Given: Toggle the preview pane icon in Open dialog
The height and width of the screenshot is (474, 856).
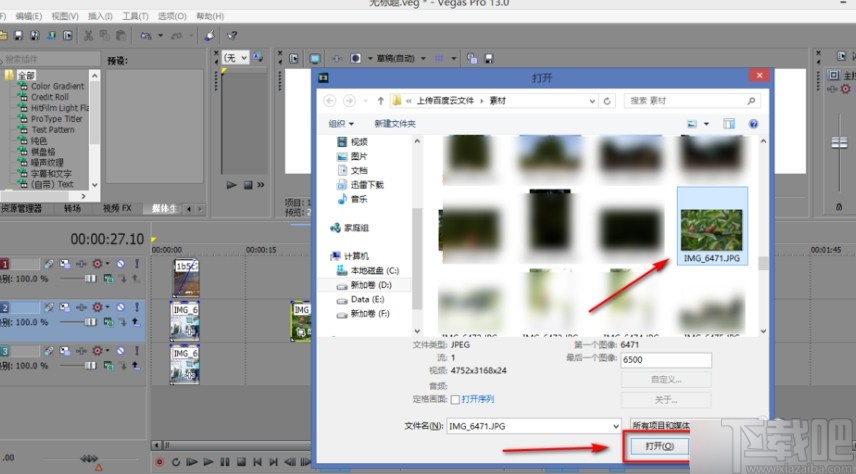Looking at the screenshot, I should coord(729,124).
